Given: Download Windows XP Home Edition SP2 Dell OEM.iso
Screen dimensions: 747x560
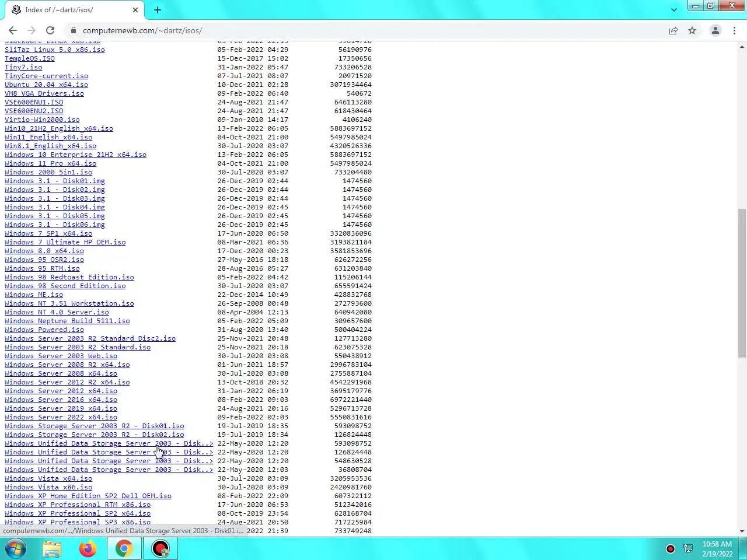Looking at the screenshot, I should [x=88, y=496].
